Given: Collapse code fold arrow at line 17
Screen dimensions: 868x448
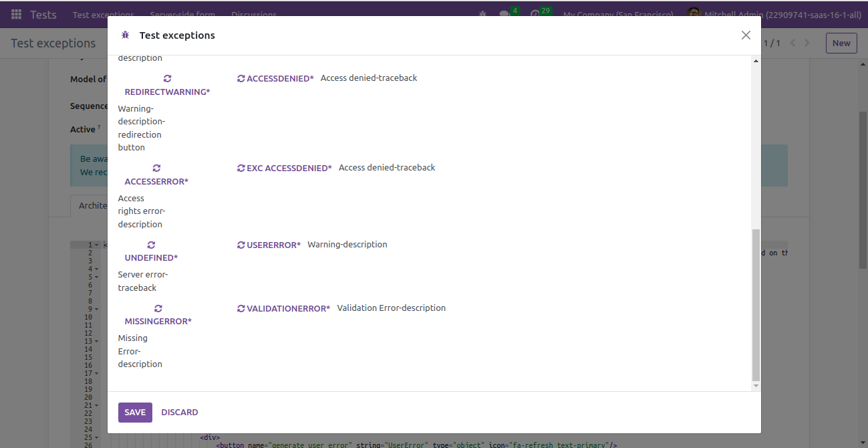Looking at the screenshot, I should [97, 373].
